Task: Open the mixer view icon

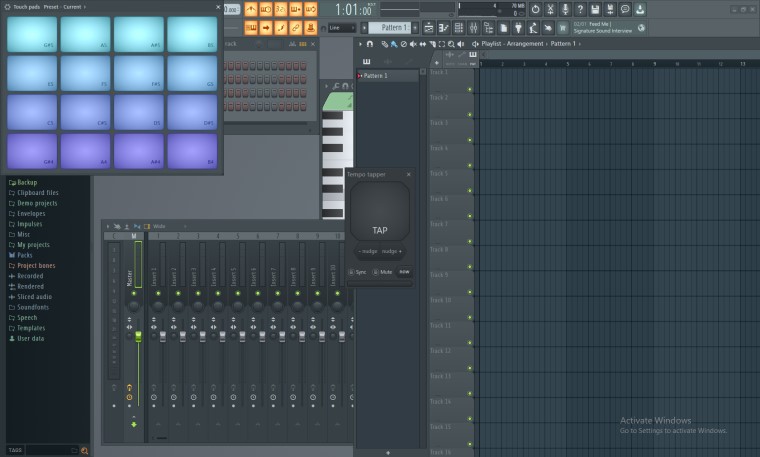Action: [x=474, y=28]
